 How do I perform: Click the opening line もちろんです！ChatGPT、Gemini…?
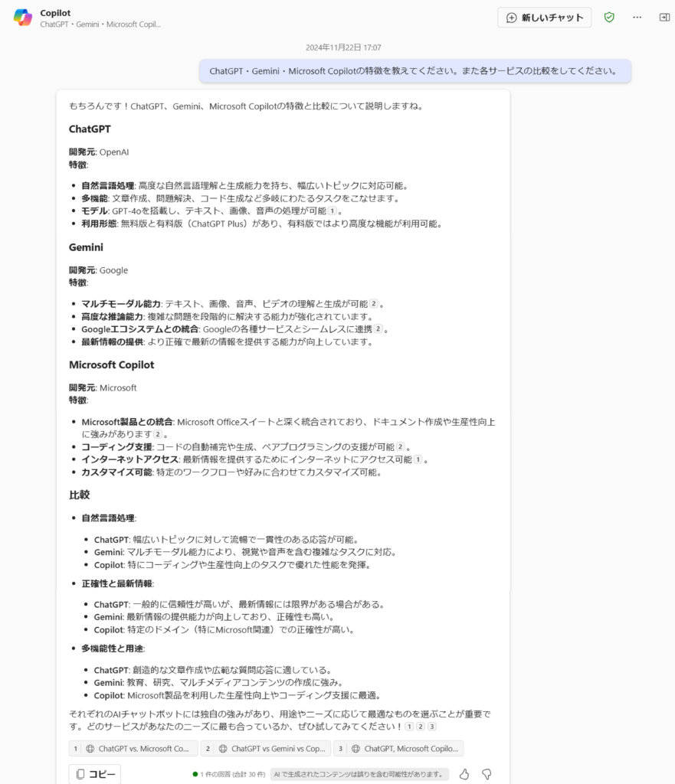click(247, 106)
